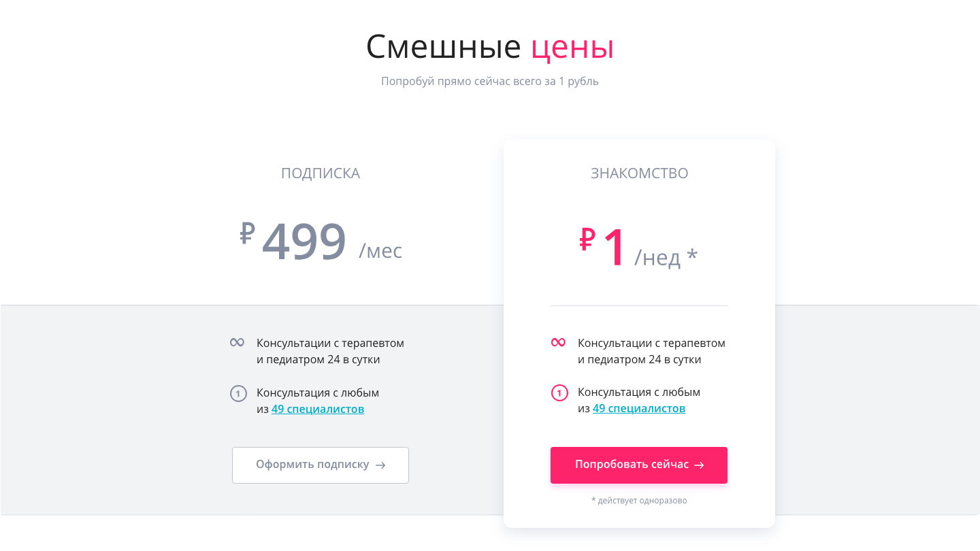Click the Смешные цены heading
Viewport: 980px width, 551px height.
490,47
